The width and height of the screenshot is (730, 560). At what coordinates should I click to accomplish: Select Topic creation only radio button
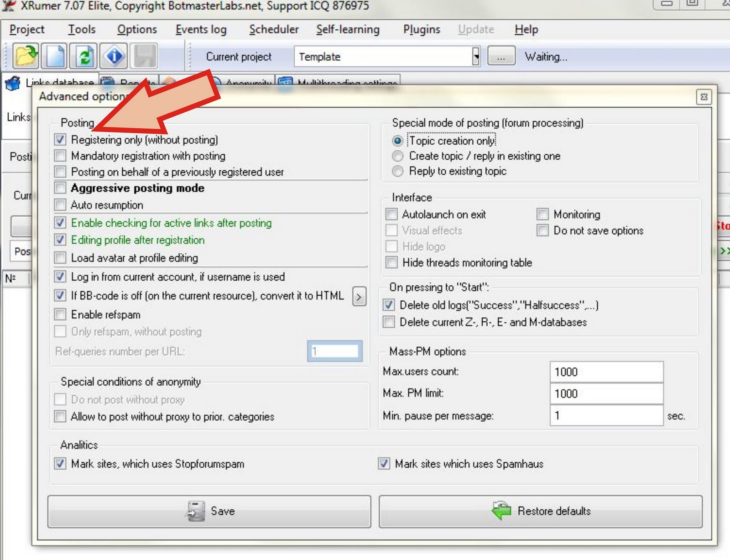397,141
